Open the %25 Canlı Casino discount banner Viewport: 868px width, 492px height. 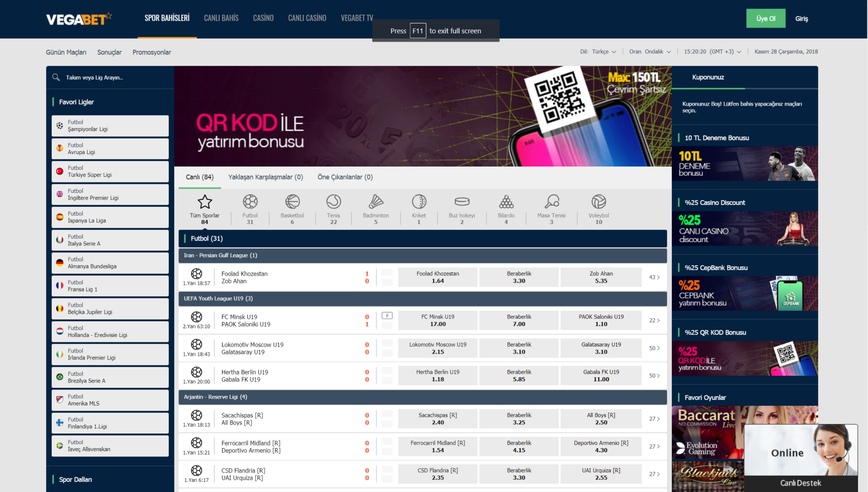[745, 229]
